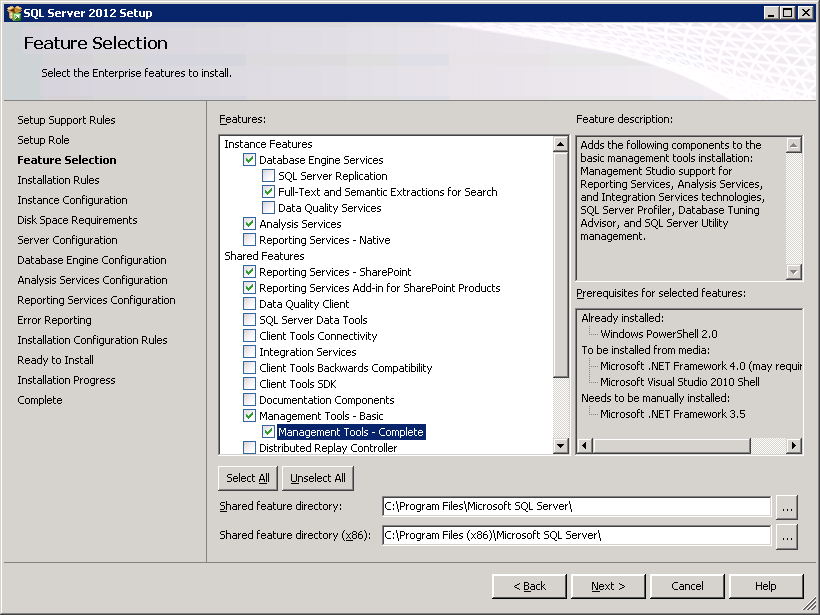
Task: Click Database Engine Configuration step
Action: [x=92, y=260]
